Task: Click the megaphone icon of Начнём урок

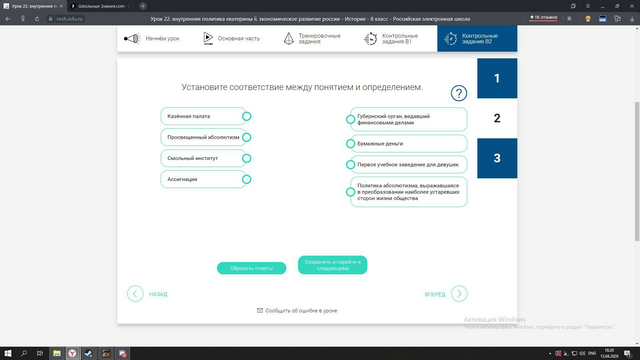Action: pos(132,38)
